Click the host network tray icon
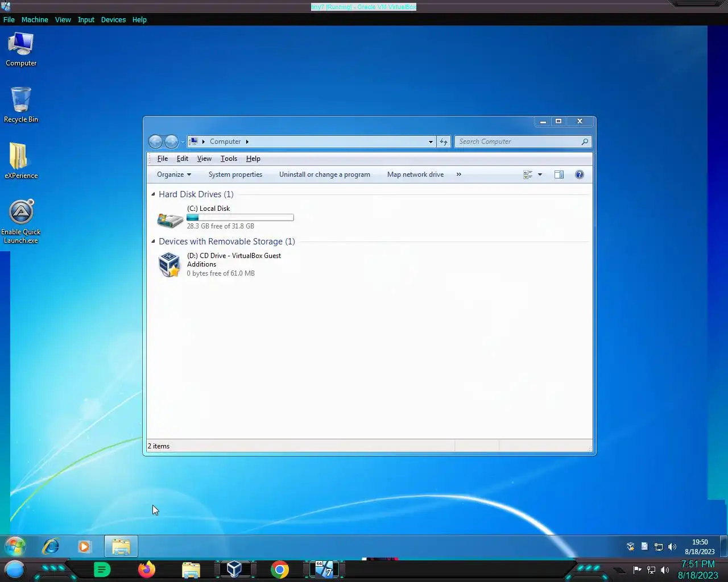The width and height of the screenshot is (728, 582). [x=651, y=570]
